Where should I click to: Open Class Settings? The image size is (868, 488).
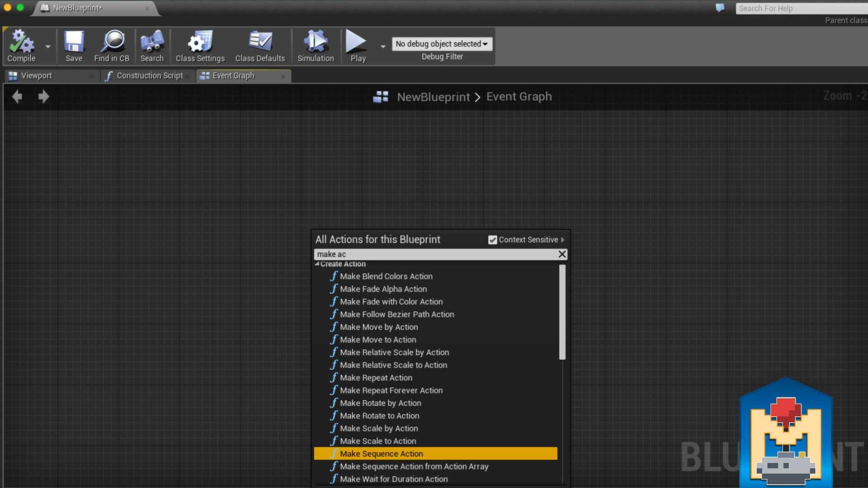click(200, 45)
